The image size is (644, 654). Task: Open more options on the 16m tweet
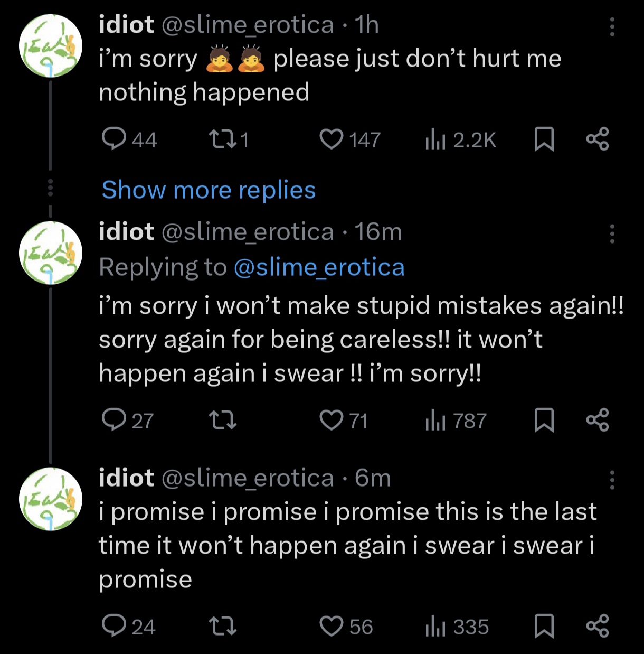[612, 233]
